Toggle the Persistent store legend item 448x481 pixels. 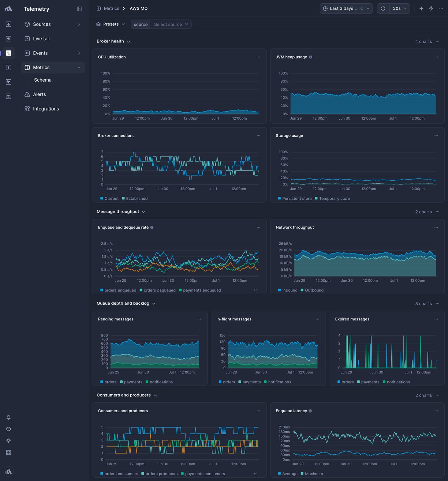295,199
